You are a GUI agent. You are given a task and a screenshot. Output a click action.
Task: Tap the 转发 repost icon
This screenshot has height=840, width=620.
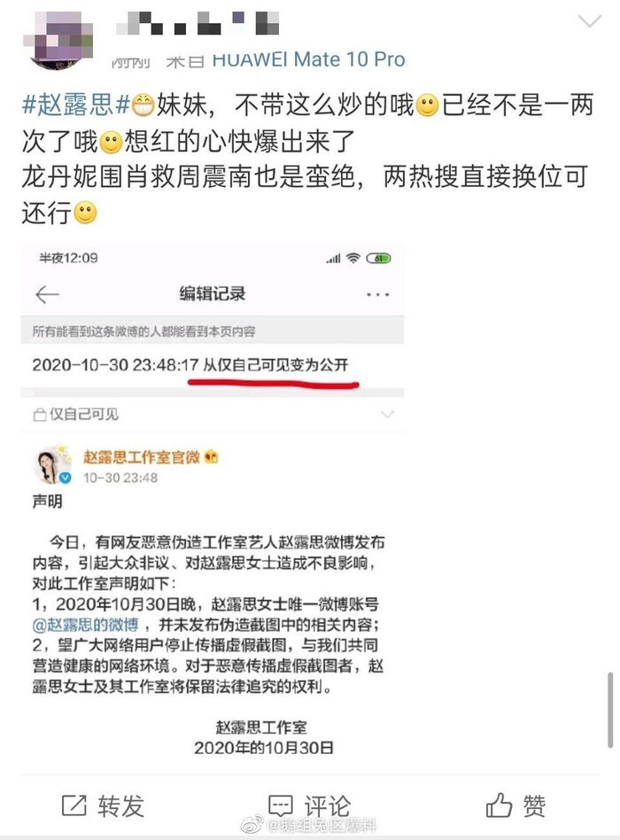click(74, 805)
